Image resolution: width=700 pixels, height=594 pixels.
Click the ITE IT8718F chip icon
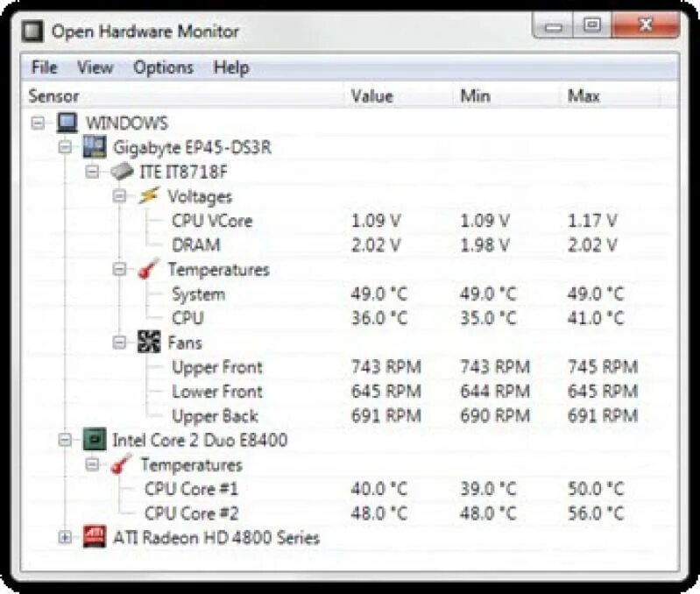click(122, 172)
